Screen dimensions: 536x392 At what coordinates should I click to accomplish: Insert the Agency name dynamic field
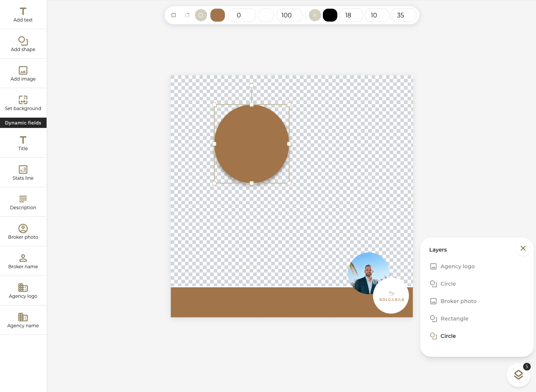click(x=23, y=320)
